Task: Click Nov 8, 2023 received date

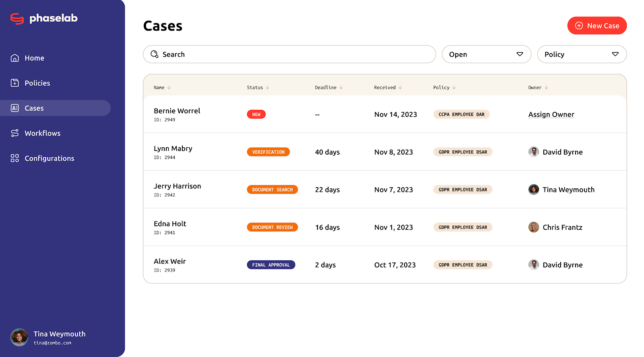Action: tap(394, 152)
